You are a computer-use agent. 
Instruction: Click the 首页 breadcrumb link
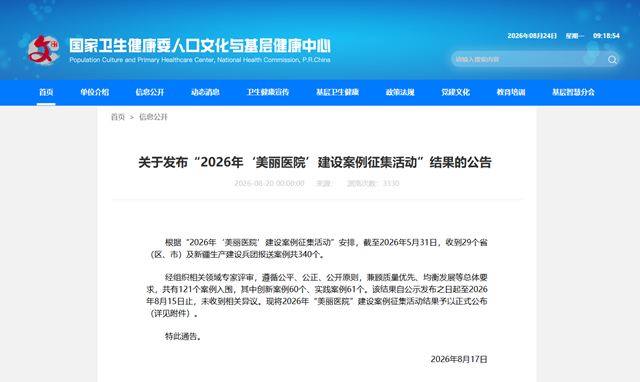click(x=118, y=117)
